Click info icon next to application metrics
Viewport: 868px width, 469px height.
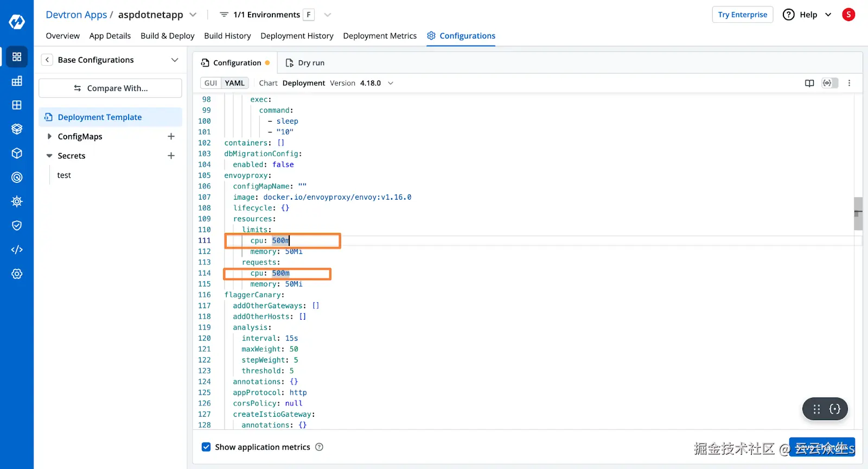click(320, 447)
